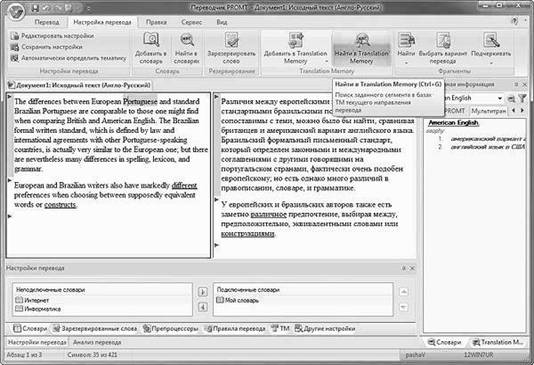Screen dimensions: 534x365
Task: Save document using quick access floppy icon
Action: (x=35, y=8)
